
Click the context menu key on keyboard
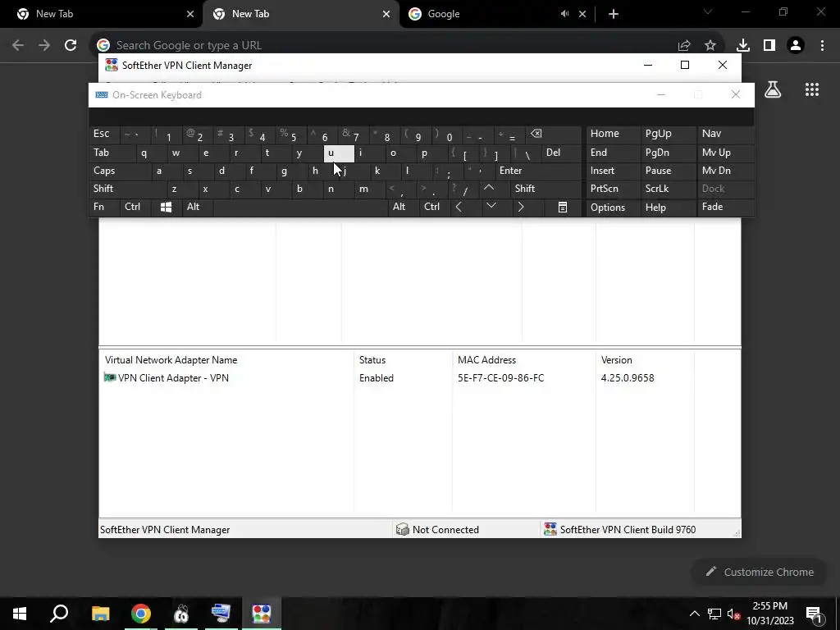(x=563, y=207)
